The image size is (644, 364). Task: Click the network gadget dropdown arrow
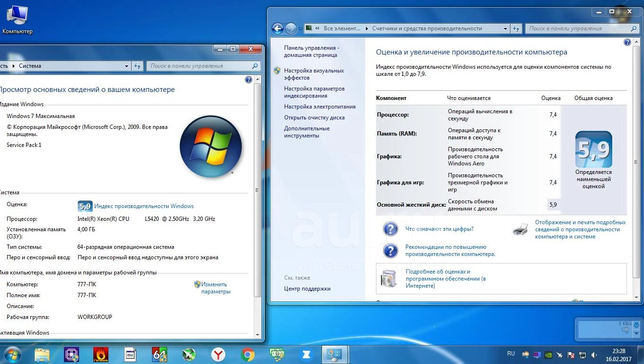636,334
